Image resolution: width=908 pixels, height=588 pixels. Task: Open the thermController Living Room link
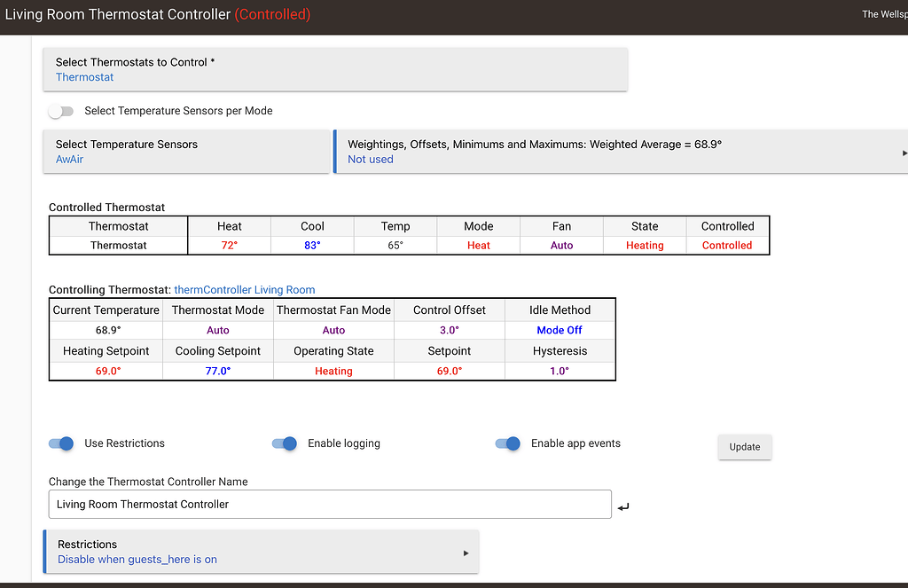click(245, 289)
